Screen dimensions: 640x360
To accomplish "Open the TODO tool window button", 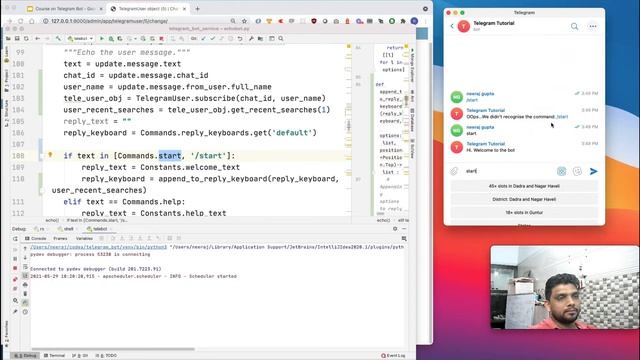I will (x=107, y=356).
